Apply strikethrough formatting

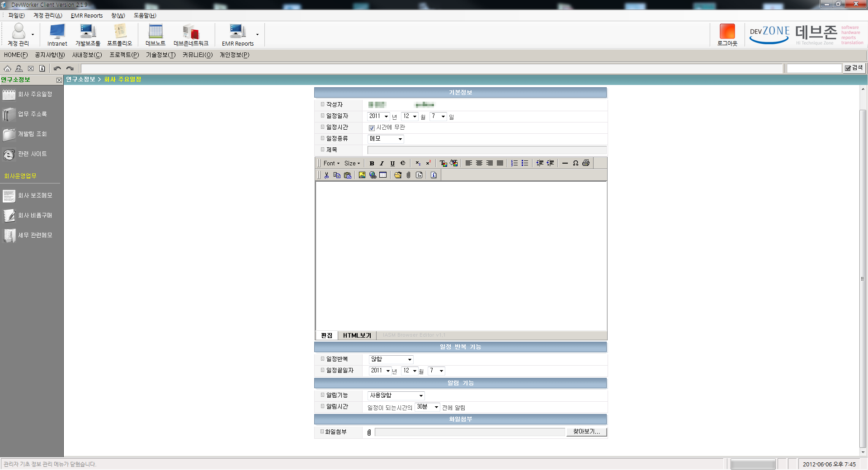click(x=403, y=163)
